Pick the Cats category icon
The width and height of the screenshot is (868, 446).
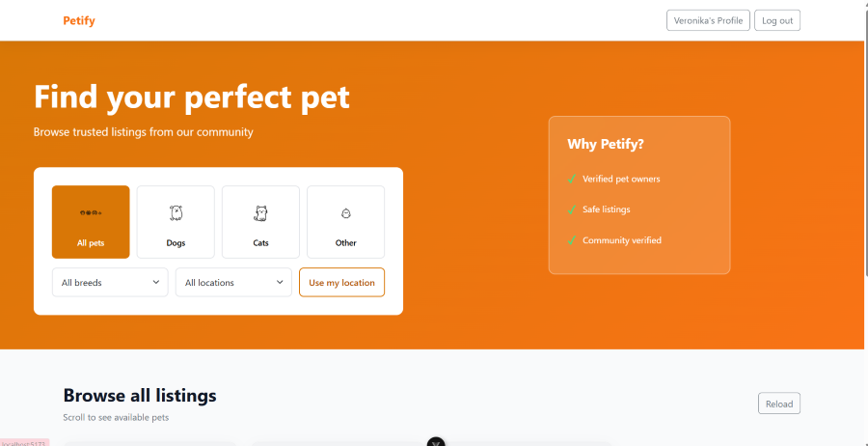point(260,212)
